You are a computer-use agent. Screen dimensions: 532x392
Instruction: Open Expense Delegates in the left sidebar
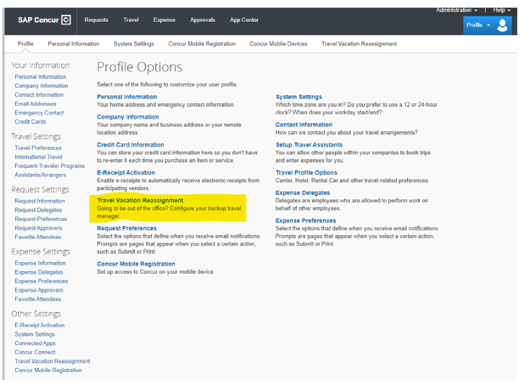38,272
